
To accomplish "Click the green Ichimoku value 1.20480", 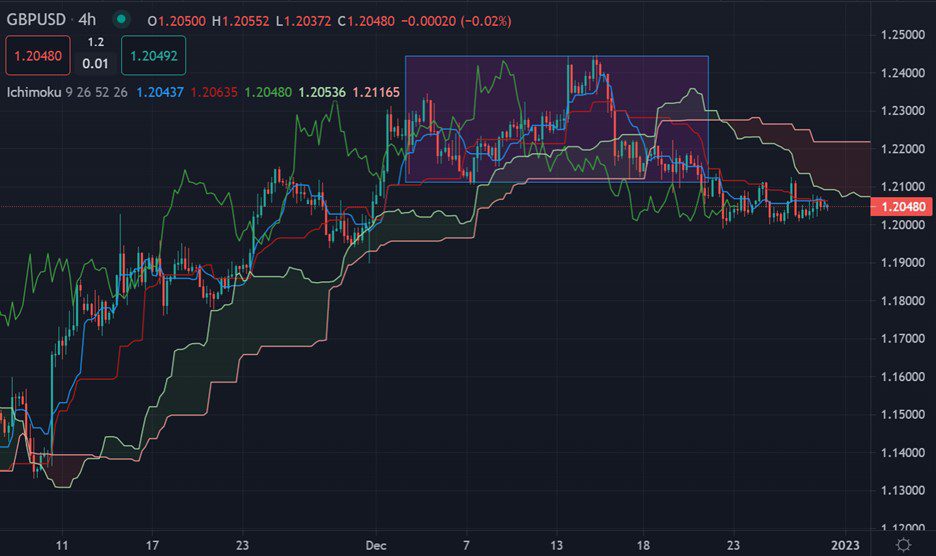I will point(268,93).
